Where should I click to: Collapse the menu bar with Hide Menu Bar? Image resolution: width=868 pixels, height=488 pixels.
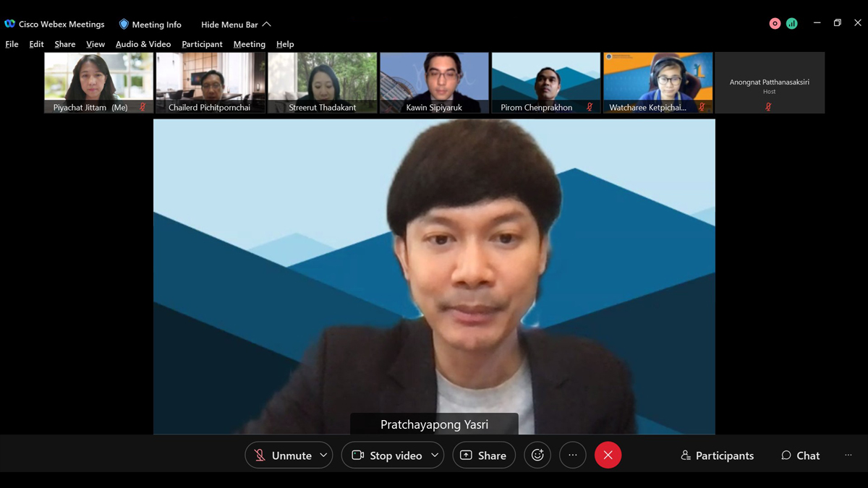tap(236, 25)
